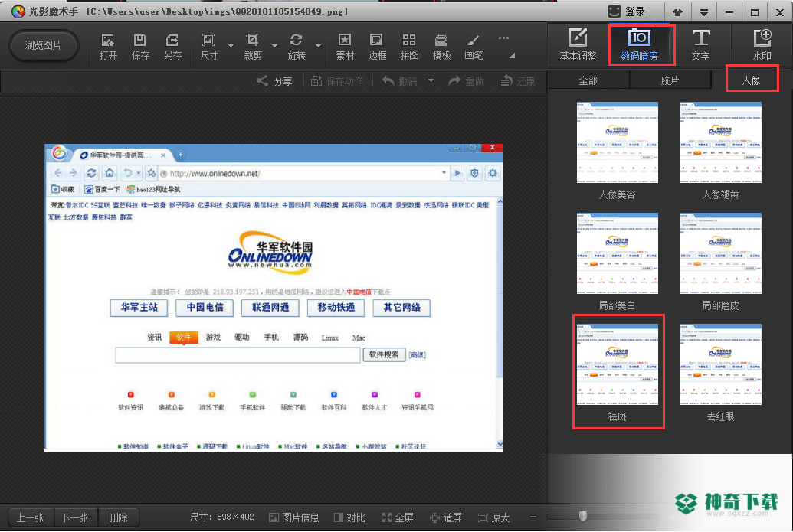Click the small triangle expander below the dots
This screenshot has width=793, height=532.
512,56
